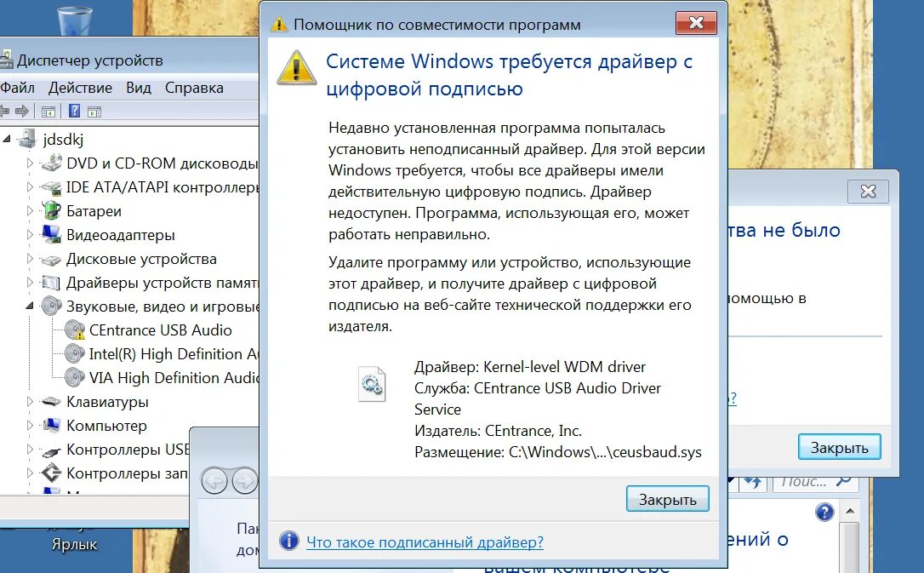924x573 pixels.
Task: Expand Драйверы устройств памяти node
Action: point(30,283)
